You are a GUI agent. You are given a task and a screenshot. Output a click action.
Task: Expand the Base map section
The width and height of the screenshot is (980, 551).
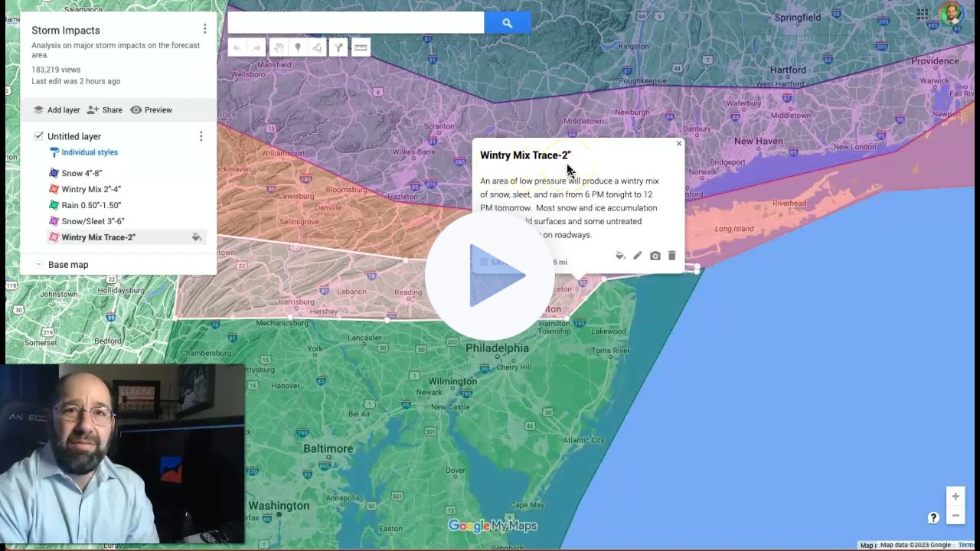[39, 265]
